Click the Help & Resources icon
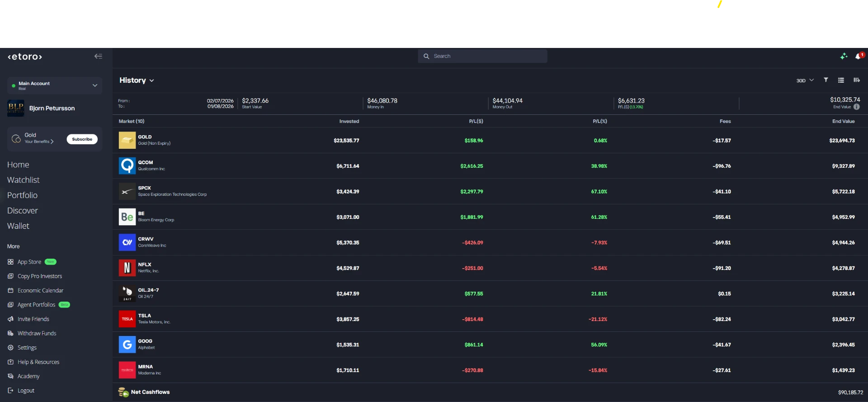The width and height of the screenshot is (868, 402). [10, 362]
